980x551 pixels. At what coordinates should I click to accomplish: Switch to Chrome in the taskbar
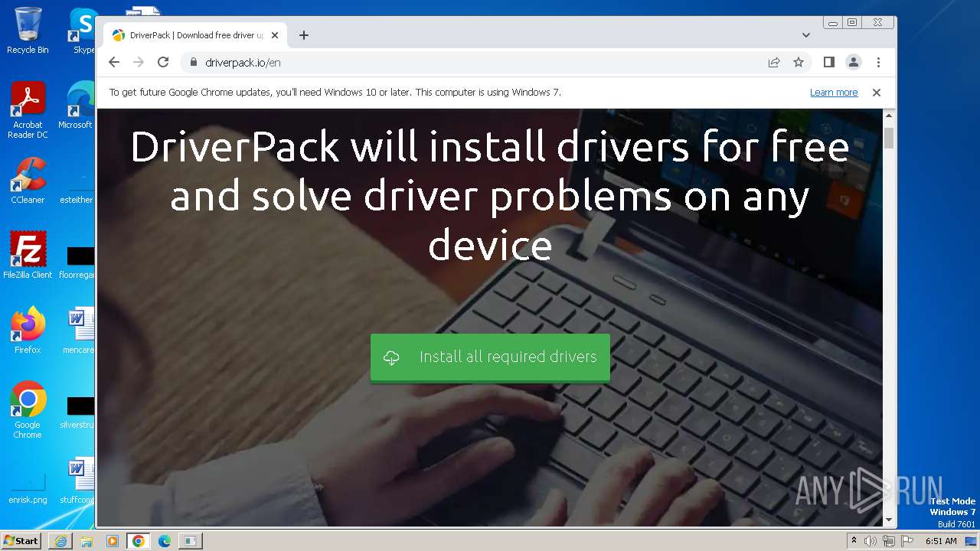pyautogui.click(x=139, y=541)
